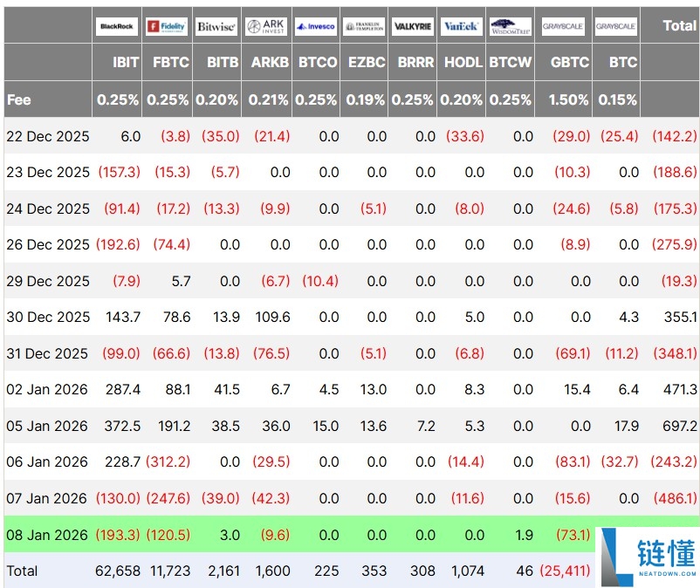Screen dimensions: 700x588
Task: Click the (175.3) total for 24 Dec
Action: click(x=675, y=209)
